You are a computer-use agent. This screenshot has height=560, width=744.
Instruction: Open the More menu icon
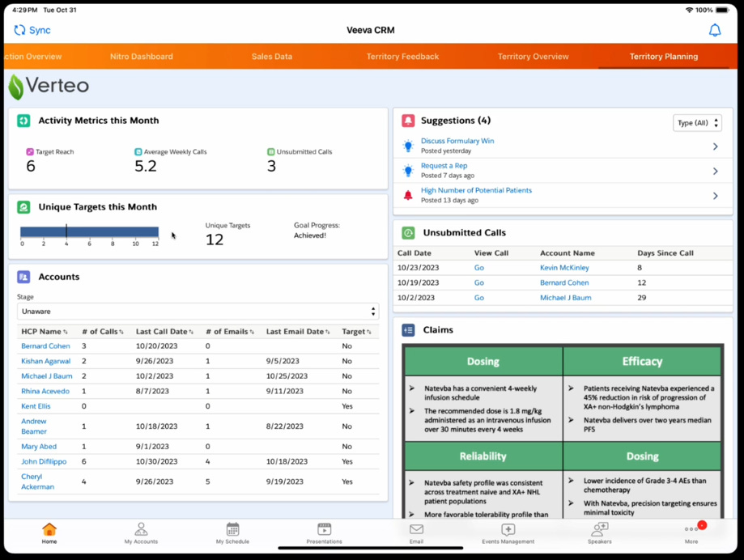(691, 528)
